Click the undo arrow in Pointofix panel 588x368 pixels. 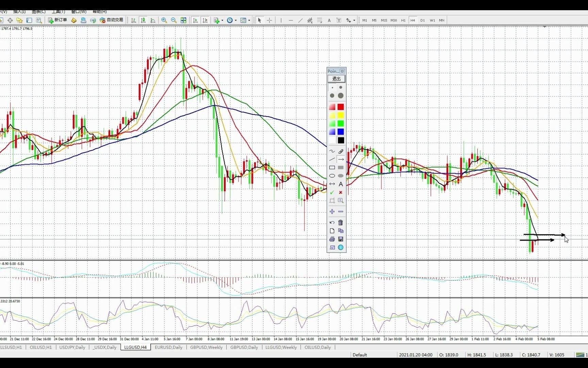(x=332, y=223)
